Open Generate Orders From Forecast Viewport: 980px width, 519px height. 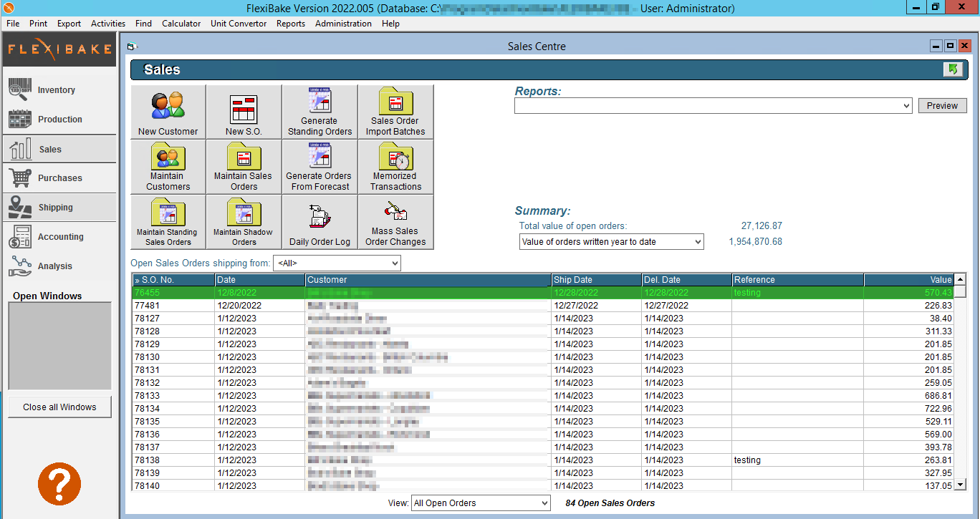(x=320, y=167)
